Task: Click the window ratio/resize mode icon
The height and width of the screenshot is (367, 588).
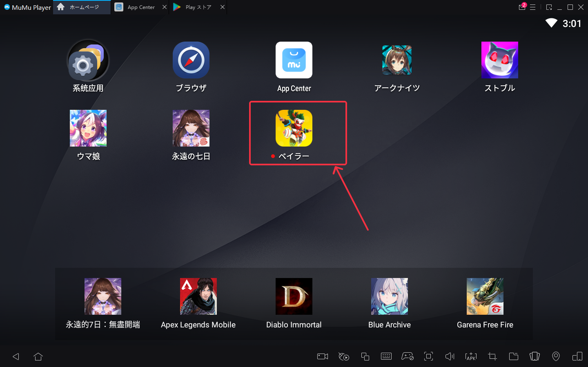Action: coord(549,7)
